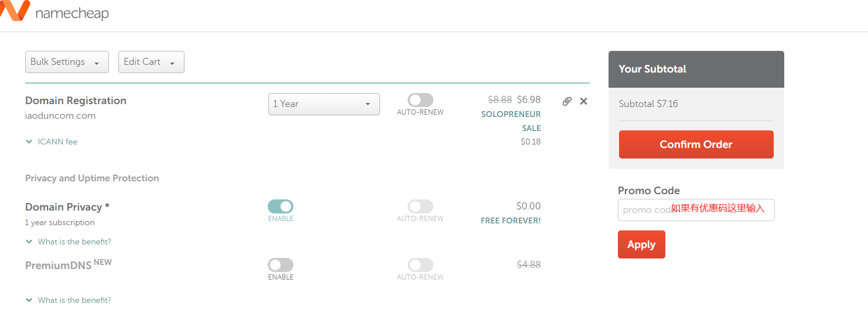Toggle Auto-Renew for Domain Registration
Screen dimensions: 868x317
420,100
